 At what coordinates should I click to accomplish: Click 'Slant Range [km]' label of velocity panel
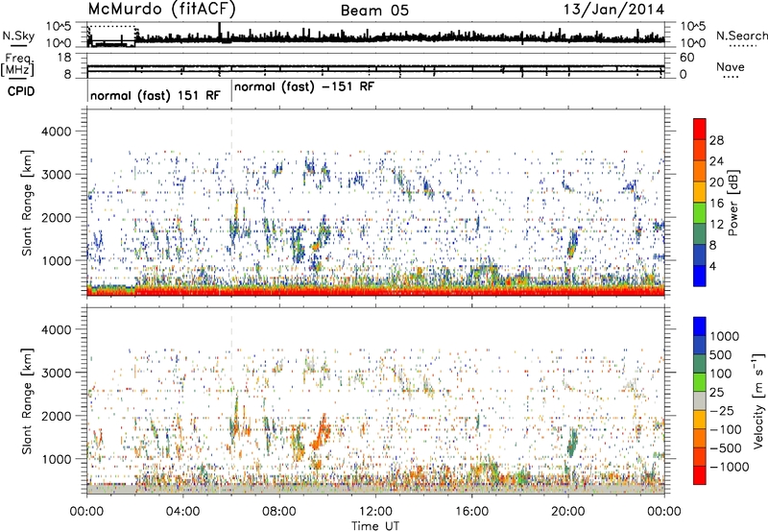pyautogui.click(x=27, y=401)
